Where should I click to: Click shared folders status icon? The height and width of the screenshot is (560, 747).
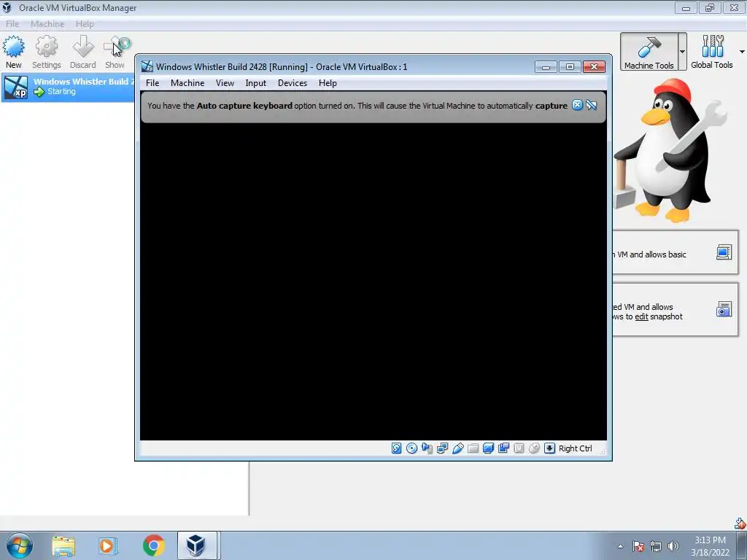tap(473, 448)
